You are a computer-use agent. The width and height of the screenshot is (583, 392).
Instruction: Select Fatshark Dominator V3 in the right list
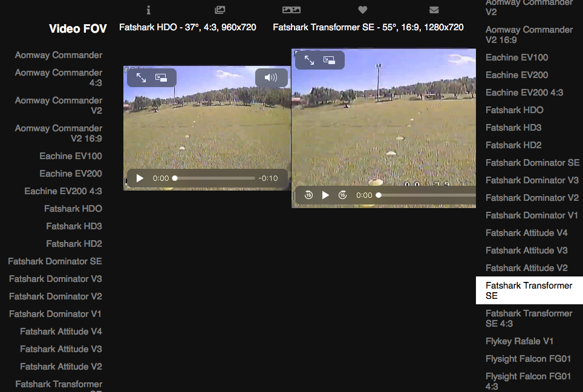(x=532, y=180)
